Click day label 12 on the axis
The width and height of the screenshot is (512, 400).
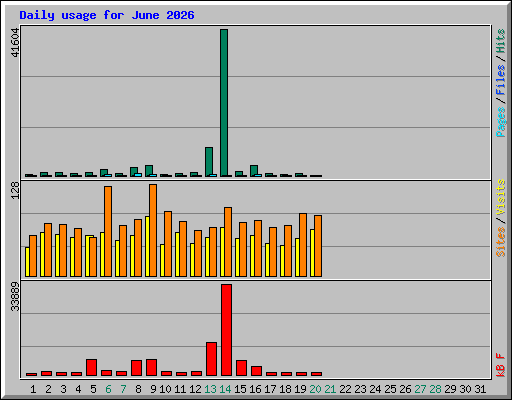pyautogui.click(x=195, y=389)
